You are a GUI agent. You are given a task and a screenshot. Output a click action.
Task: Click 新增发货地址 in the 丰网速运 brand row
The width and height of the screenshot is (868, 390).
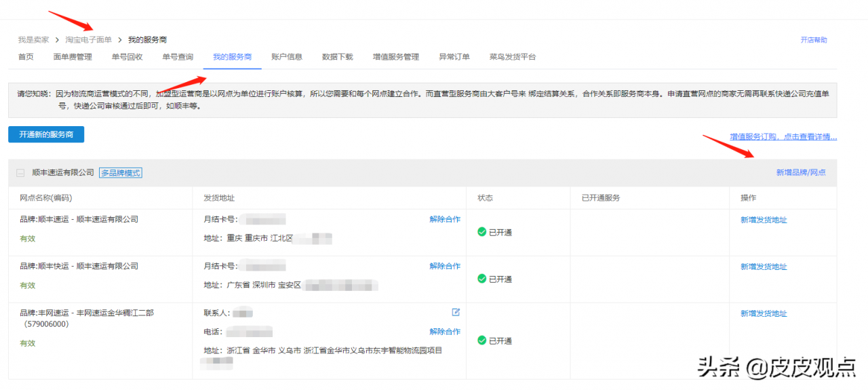(x=764, y=313)
